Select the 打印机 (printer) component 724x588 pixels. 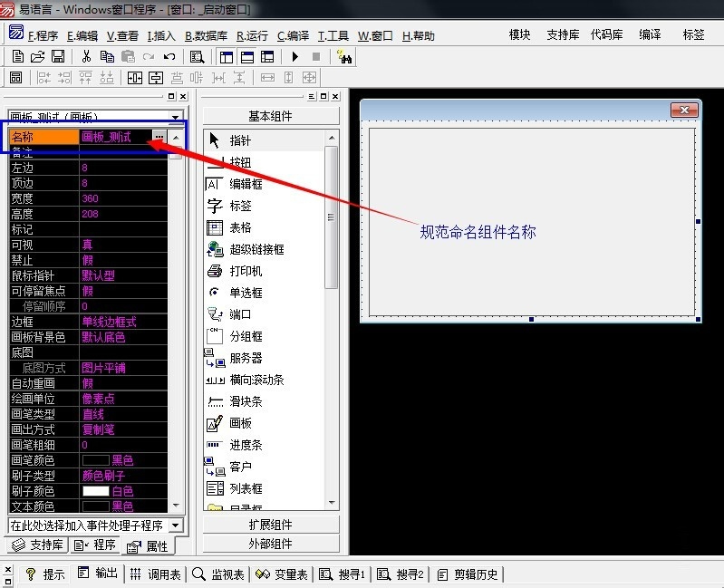245,271
